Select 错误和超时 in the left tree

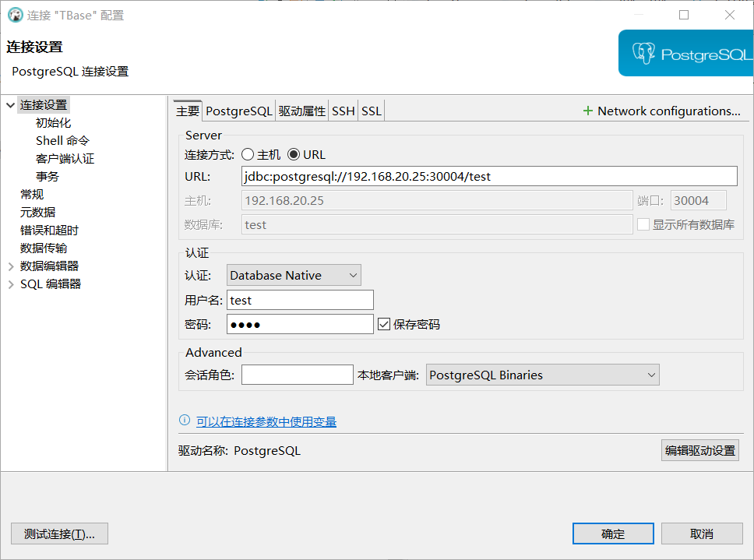click(x=49, y=231)
